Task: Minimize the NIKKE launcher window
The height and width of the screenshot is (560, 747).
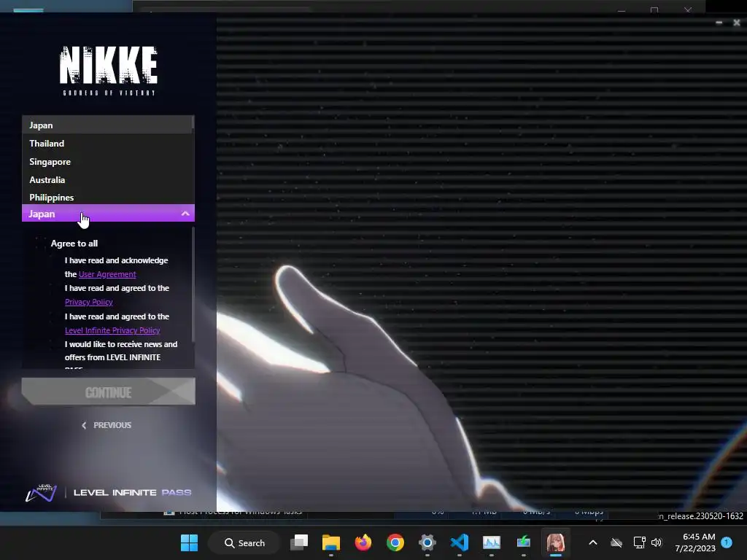Action: point(719,23)
